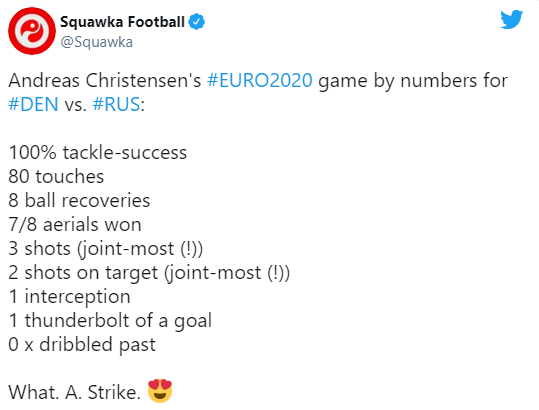The image size is (539, 410).
Task: Click the '7/8 aerials won' text
Action: 75,224
